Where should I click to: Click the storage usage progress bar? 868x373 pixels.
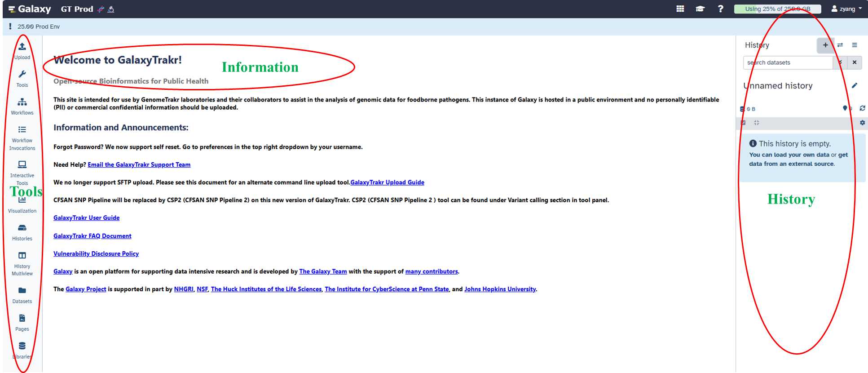tap(777, 9)
